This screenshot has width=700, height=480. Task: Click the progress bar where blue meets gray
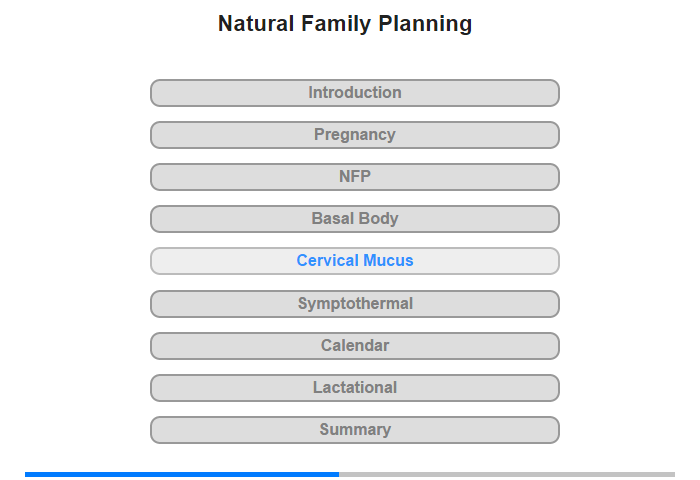[339, 474]
